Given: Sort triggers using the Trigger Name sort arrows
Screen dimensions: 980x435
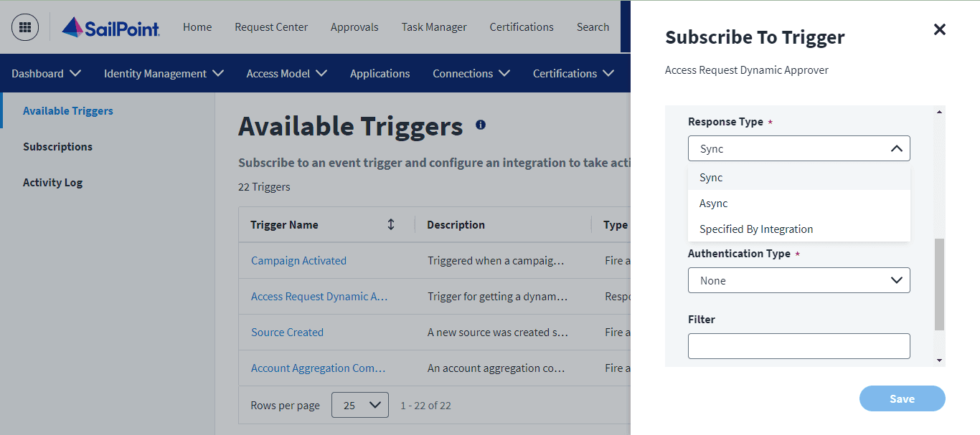Looking at the screenshot, I should pos(390,224).
